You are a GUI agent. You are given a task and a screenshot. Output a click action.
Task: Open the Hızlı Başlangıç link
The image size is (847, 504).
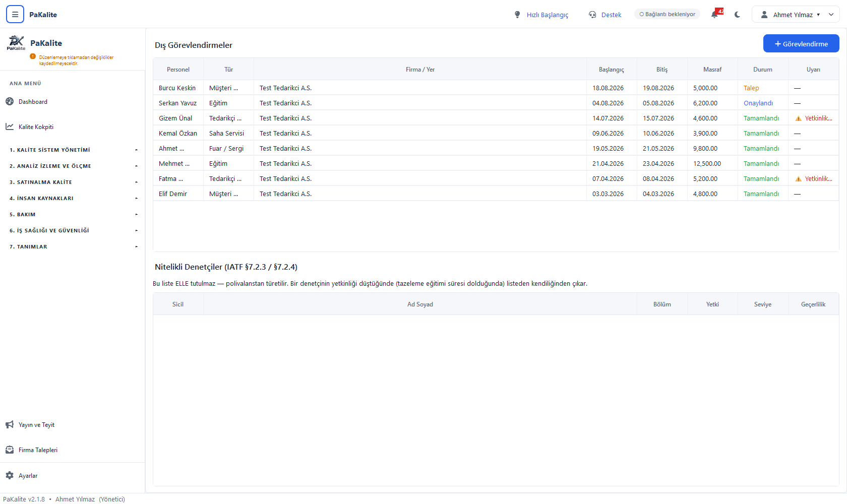click(547, 15)
